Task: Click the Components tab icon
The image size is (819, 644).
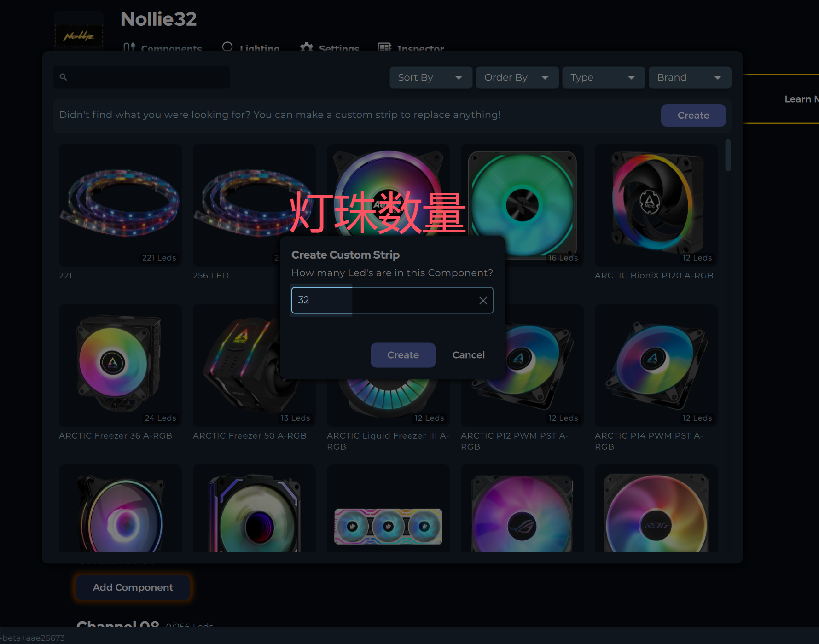Action: [129, 47]
